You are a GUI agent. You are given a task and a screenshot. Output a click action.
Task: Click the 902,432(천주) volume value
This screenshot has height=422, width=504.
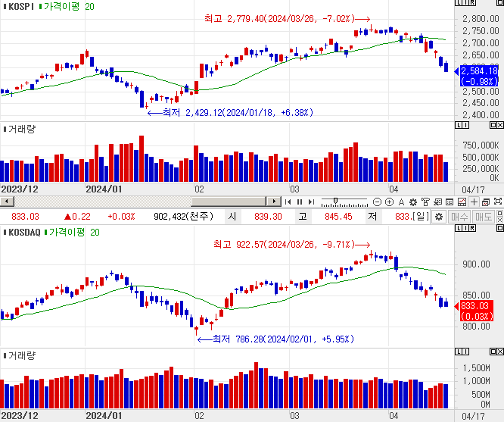pos(184,217)
